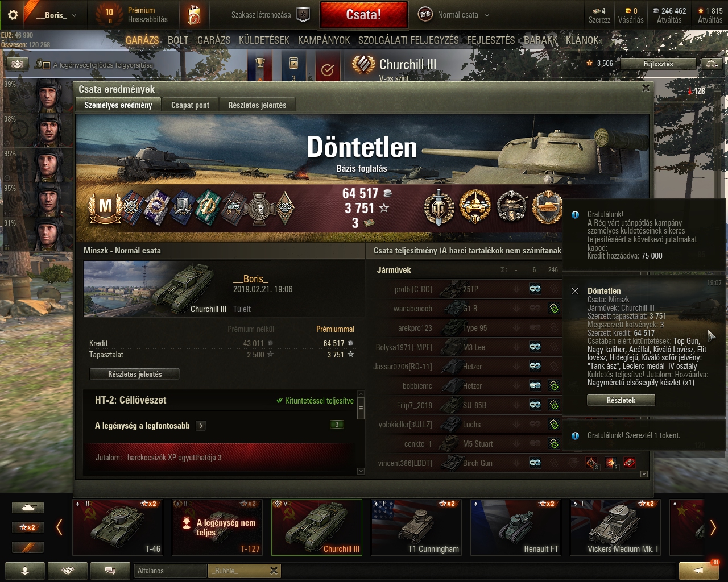This screenshot has height=582, width=728.
Task: Select the T1 Cunningham tank thumbnail
Action: point(416,527)
